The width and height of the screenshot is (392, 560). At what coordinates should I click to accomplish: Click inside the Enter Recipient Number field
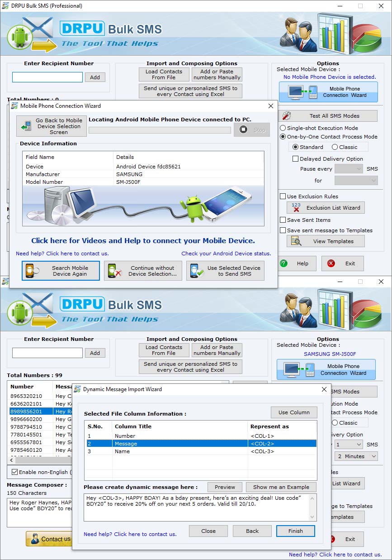47,77
